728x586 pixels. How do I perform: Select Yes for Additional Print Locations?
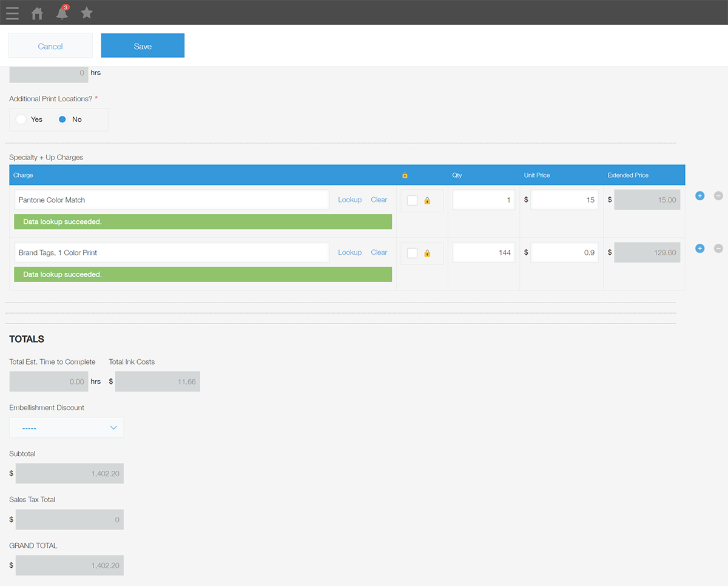[22, 120]
